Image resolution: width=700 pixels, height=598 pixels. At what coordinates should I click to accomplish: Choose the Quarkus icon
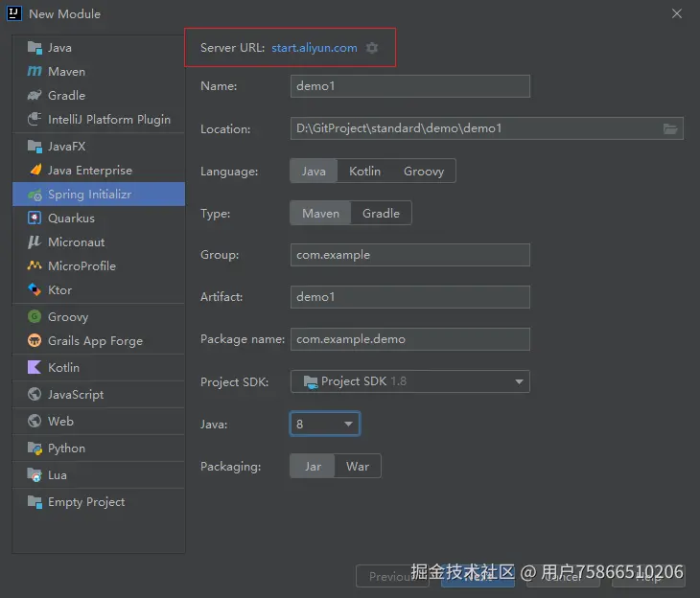(x=35, y=218)
